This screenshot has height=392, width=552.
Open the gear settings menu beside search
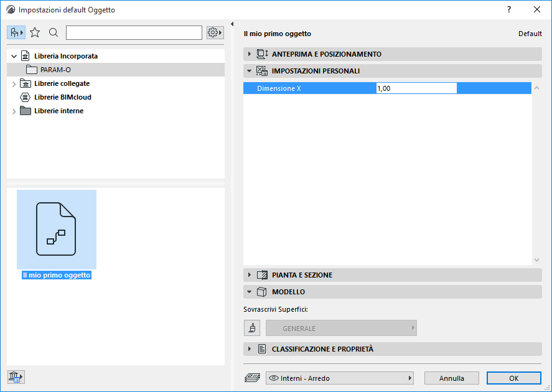(214, 32)
